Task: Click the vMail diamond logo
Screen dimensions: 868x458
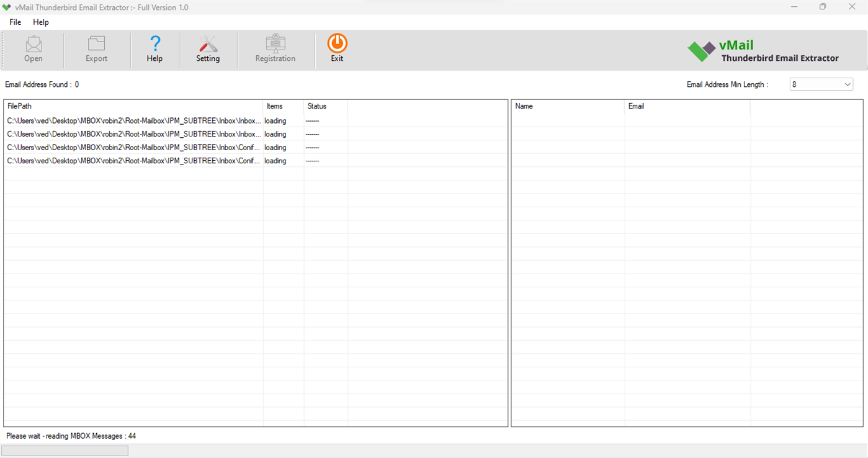Action: 700,50
